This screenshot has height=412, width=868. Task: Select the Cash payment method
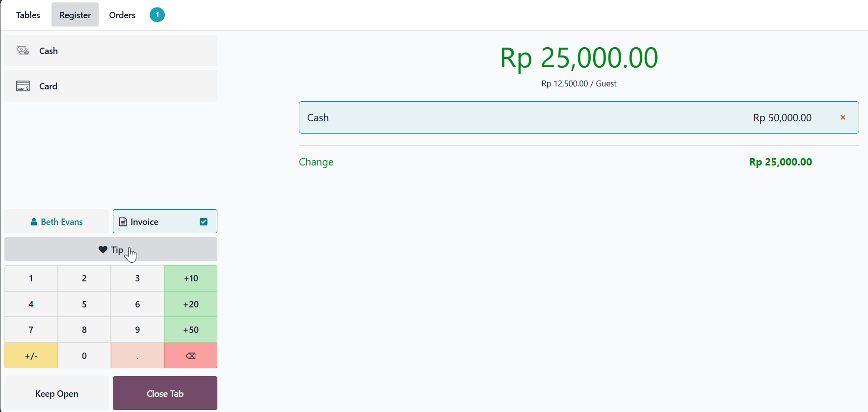[x=110, y=51]
